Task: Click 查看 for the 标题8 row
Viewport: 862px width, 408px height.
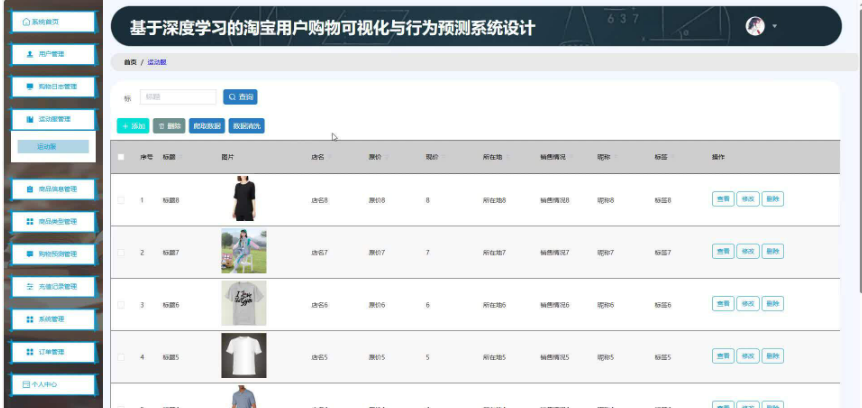Action: tap(723, 199)
